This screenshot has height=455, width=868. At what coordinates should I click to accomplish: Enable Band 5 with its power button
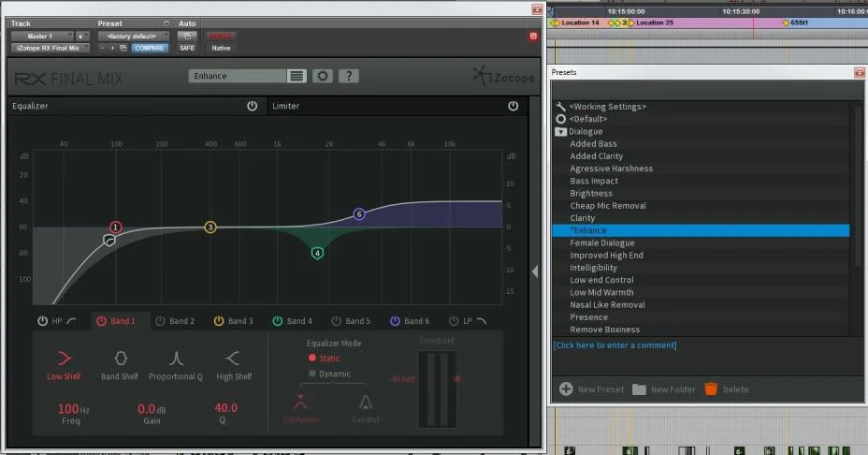[x=336, y=321]
